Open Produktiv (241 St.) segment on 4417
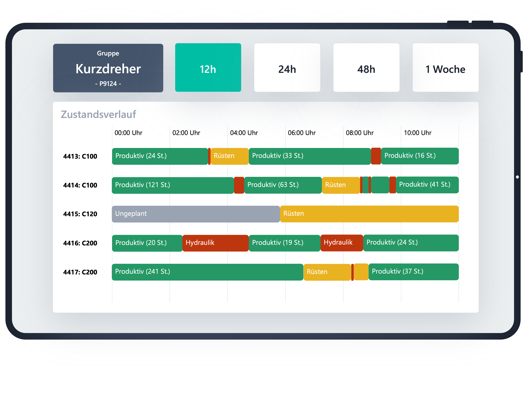This screenshot has width=532, height=410. click(207, 272)
